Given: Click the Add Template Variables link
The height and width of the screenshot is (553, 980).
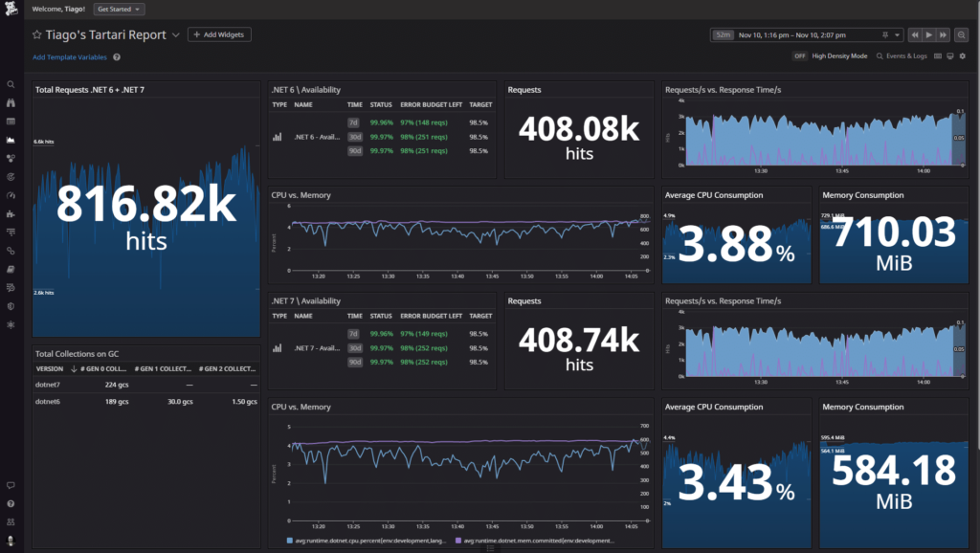Looking at the screenshot, I should pyautogui.click(x=70, y=57).
